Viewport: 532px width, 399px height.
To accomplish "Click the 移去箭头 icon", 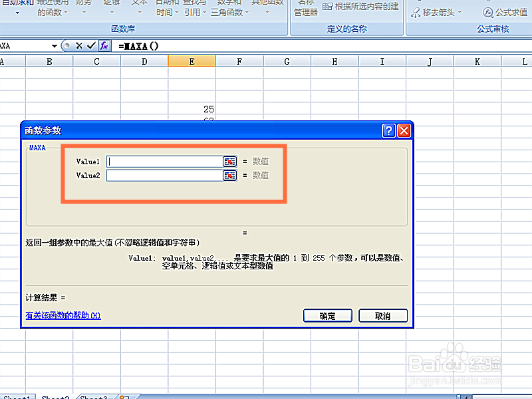I will click(416, 13).
